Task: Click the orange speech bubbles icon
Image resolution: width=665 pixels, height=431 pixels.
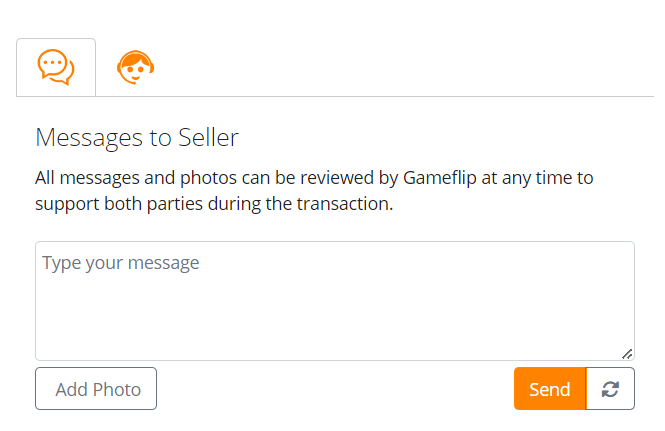Action: (x=56, y=68)
